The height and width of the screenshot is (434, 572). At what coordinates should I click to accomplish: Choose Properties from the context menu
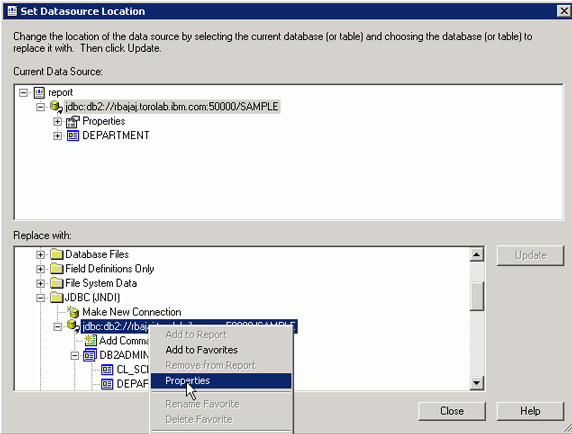click(x=221, y=381)
